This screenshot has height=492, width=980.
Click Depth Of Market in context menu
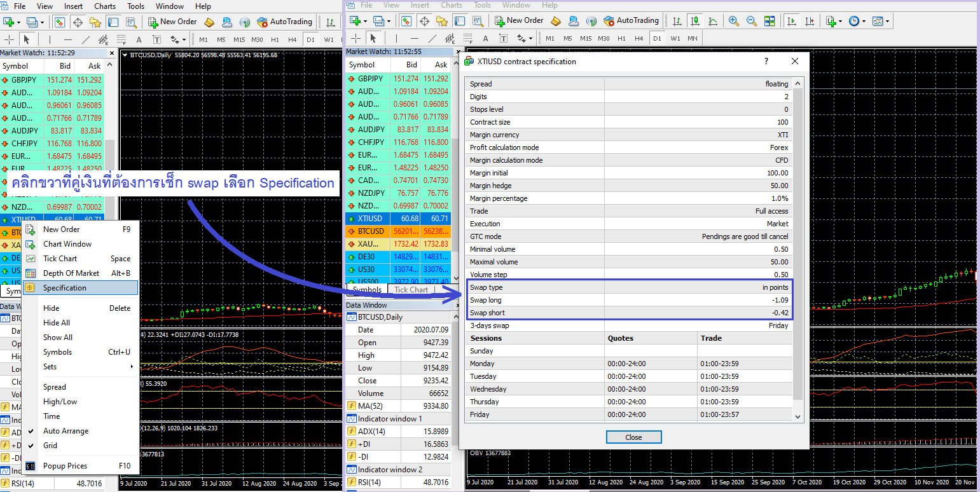71,273
